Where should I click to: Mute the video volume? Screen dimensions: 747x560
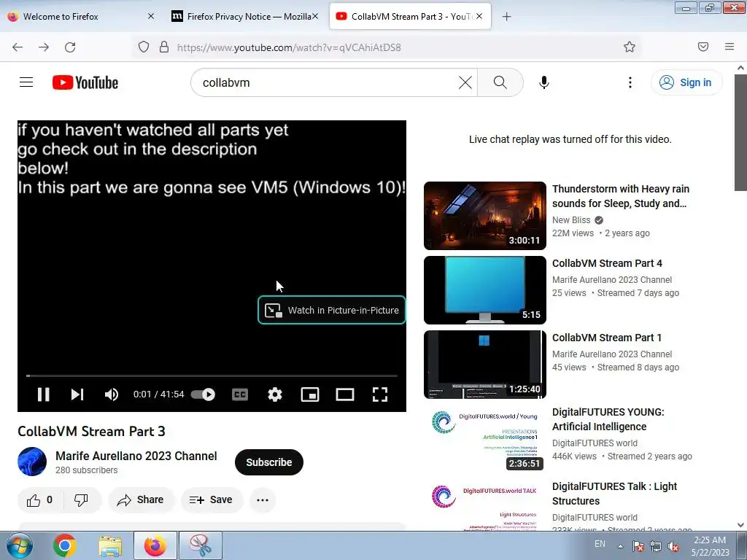click(x=112, y=394)
